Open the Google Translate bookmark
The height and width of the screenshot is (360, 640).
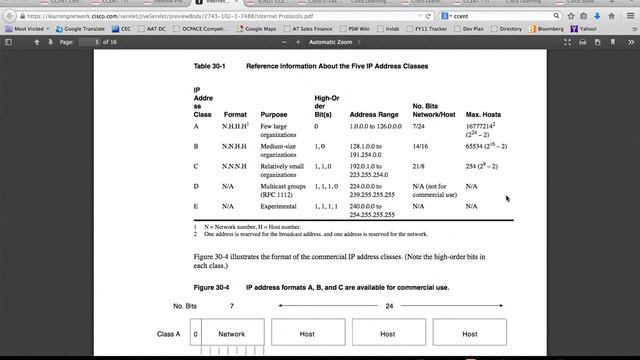click(x=80, y=29)
